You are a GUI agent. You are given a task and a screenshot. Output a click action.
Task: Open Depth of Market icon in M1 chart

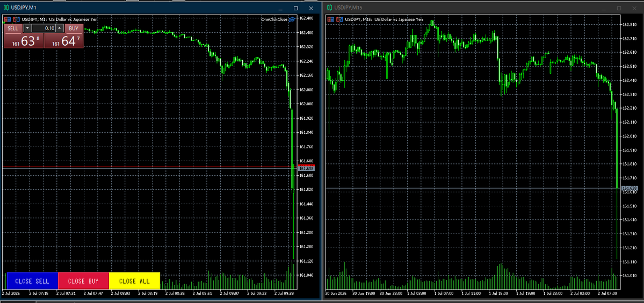[x=17, y=19]
